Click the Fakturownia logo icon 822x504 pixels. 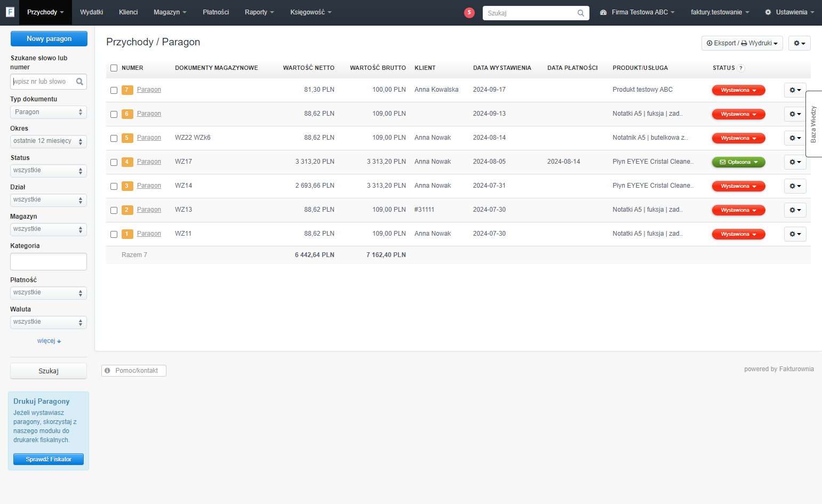click(10, 12)
